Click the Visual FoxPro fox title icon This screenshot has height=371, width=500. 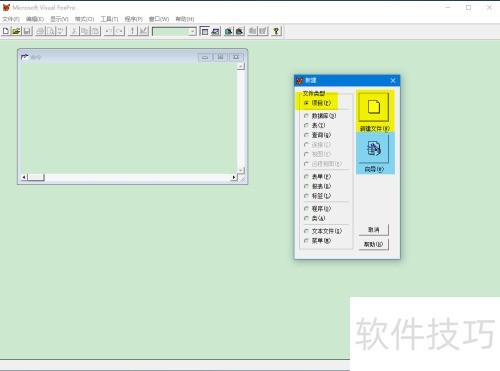6,7
